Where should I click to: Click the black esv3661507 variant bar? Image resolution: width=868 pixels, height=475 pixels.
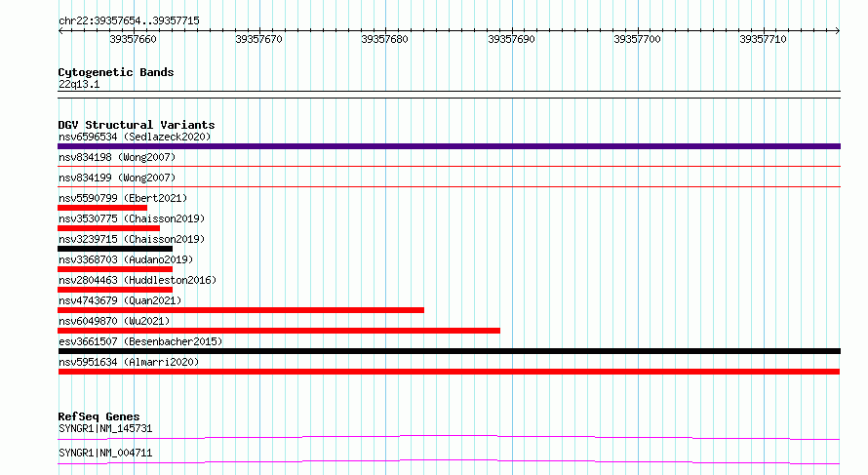pos(449,351)
